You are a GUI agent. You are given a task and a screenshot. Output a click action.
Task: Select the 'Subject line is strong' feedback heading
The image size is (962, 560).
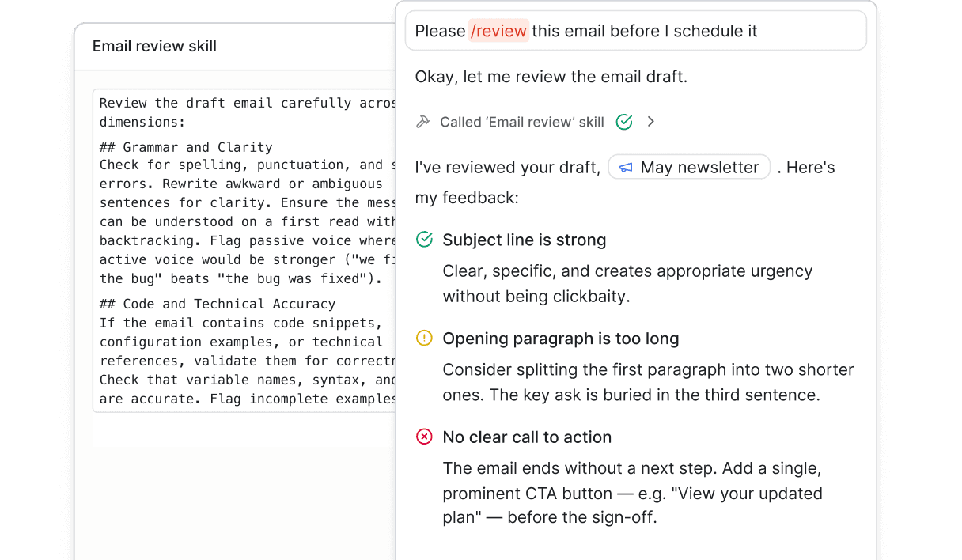(x=524, y=240)
